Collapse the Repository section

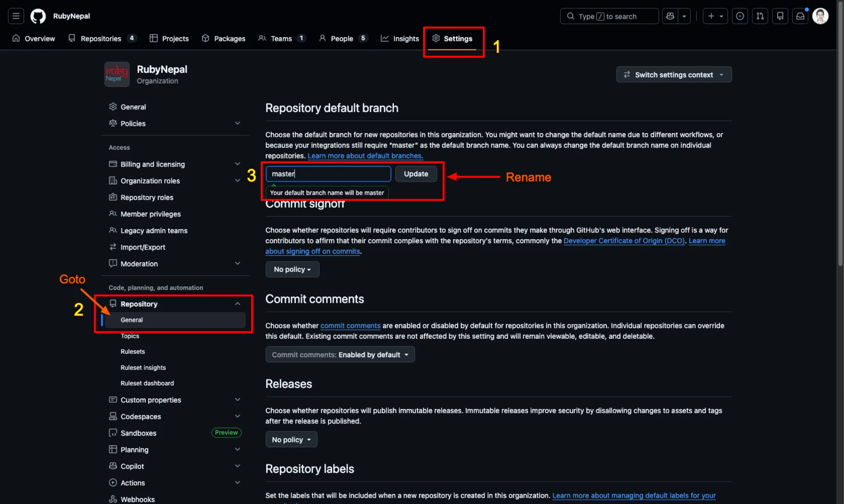(x=175, y=304)
